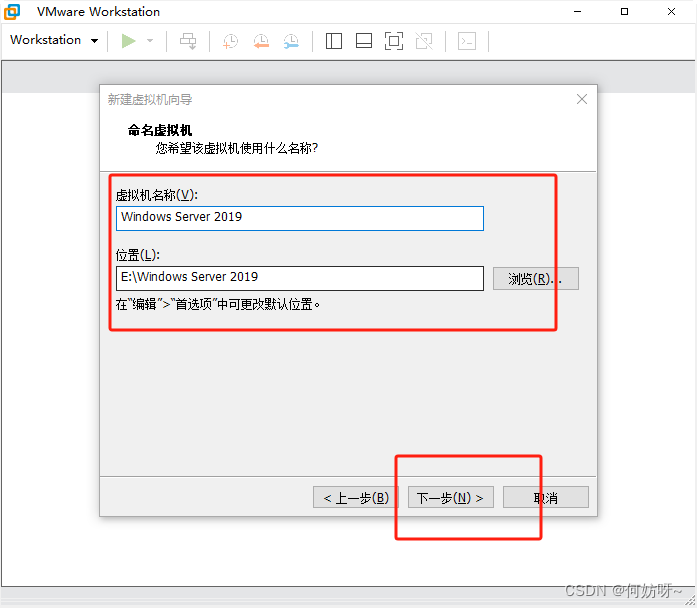Click the take snapshot icon
697x608 pixels.
[230, 41]
